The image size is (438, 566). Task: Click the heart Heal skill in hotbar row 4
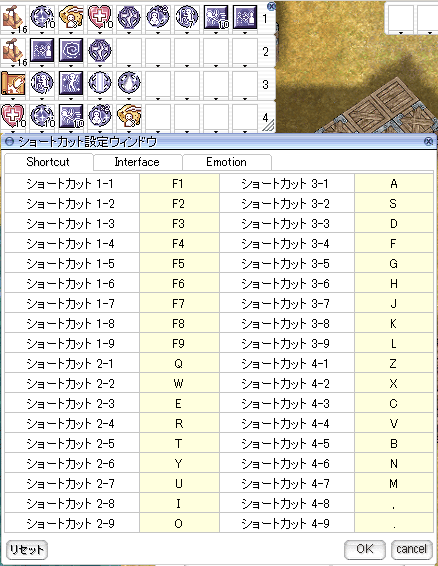13,116
